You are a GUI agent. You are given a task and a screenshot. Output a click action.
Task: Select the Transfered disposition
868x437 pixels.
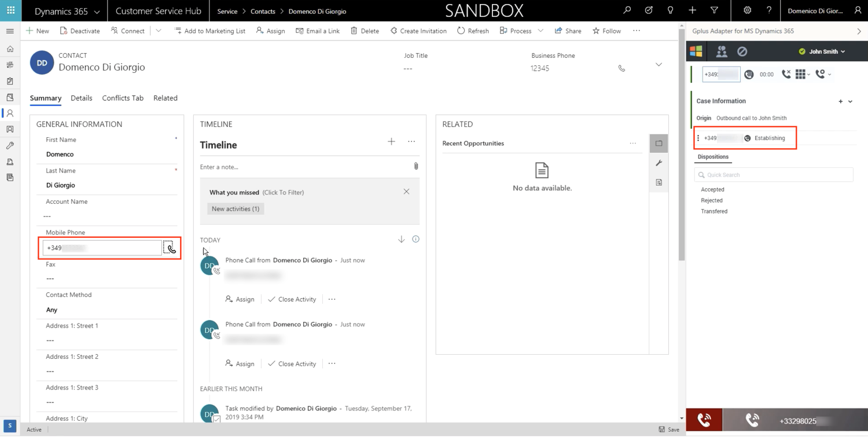pyautogui.click(x=714, y=211)
